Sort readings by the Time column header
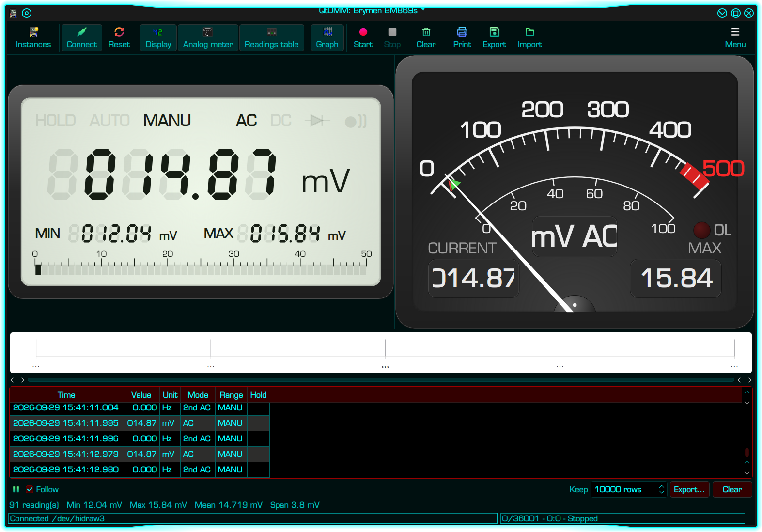 66,395
